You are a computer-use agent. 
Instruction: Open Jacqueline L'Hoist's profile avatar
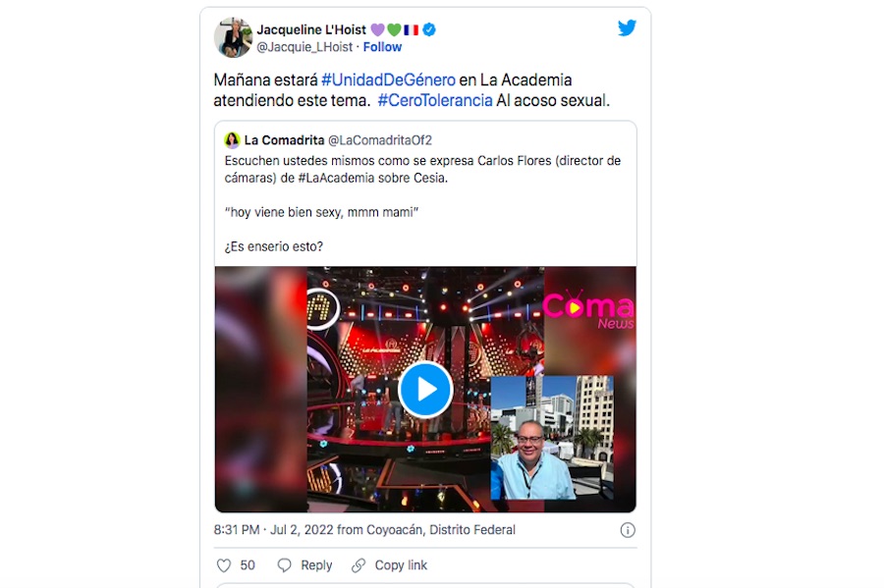pos(233,37)
